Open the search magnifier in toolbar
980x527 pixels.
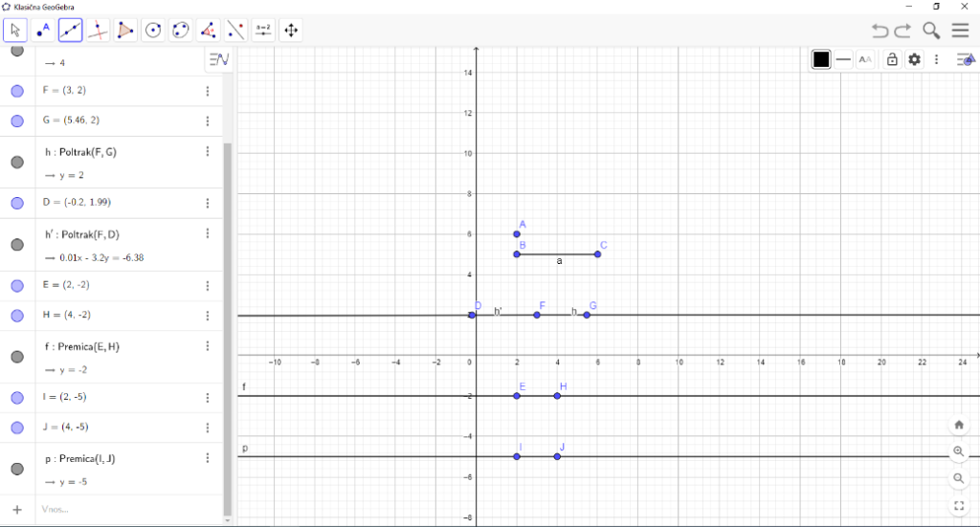click(931, 30)
